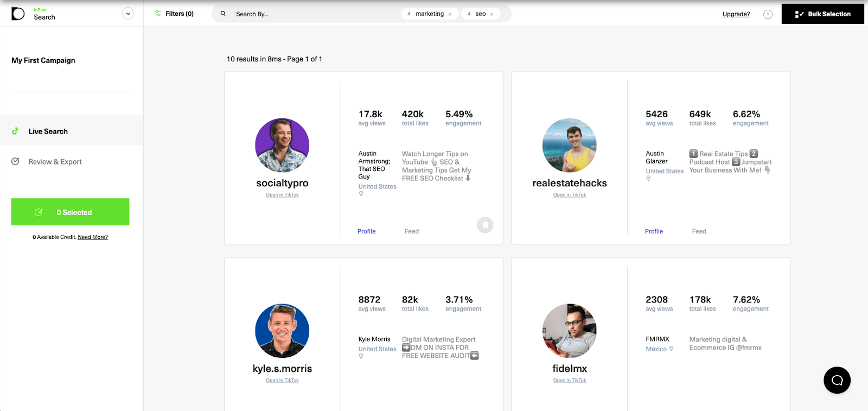Click the inBeat logo icon

18,14
